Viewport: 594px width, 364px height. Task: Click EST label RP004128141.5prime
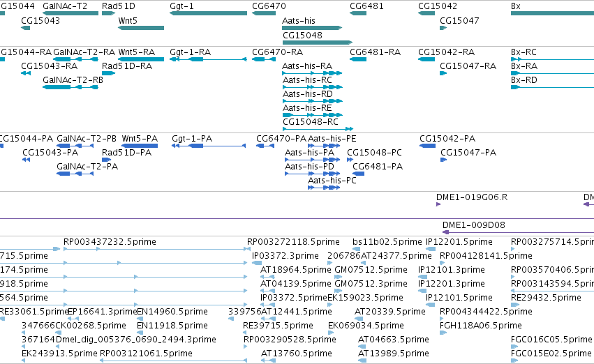click(486, 256)
